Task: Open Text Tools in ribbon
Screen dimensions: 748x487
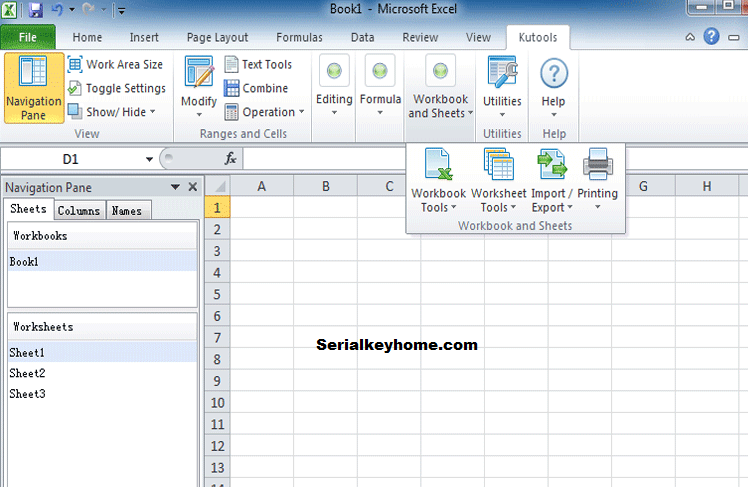Action: (258, 64)
